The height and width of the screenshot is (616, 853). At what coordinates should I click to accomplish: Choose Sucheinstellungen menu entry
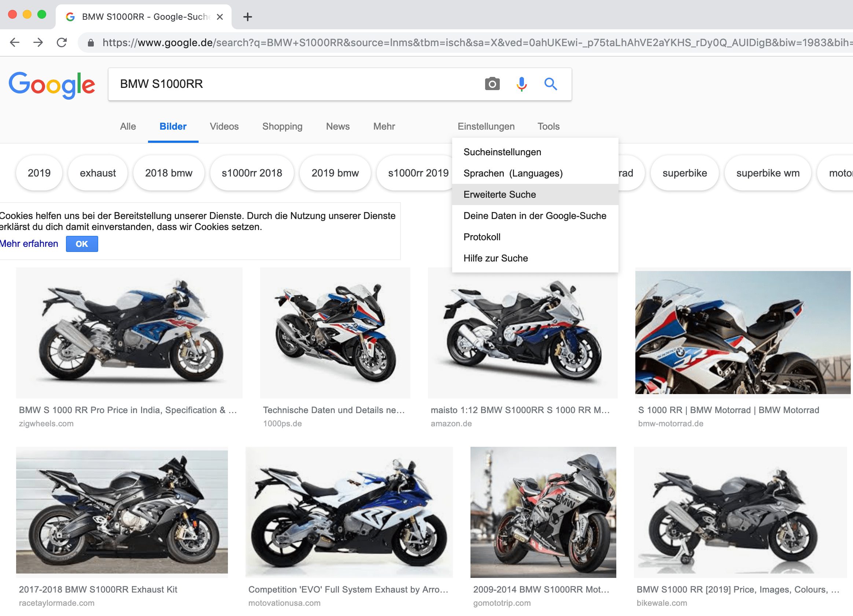(x=502, y=152)
